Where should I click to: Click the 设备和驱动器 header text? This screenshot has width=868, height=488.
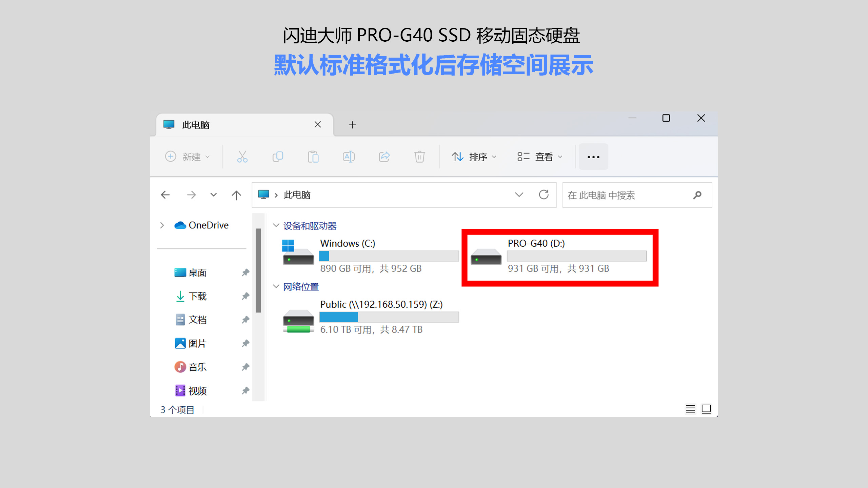coord(310,226)
